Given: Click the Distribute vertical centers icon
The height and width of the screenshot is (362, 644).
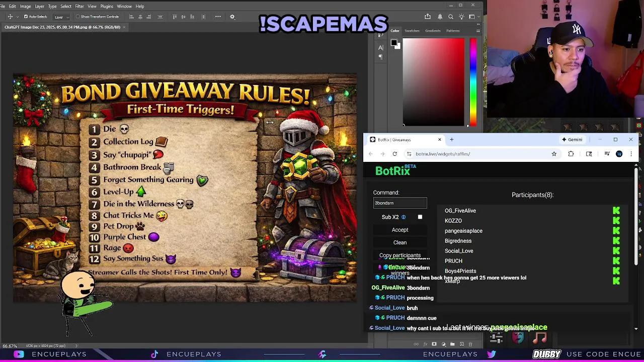Looking at the screenshot, I should (x=184, y=17).
